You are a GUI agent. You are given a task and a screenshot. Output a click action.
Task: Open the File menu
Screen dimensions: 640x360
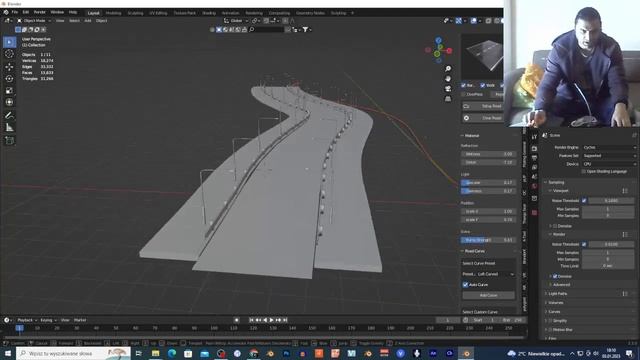[15, 12]
